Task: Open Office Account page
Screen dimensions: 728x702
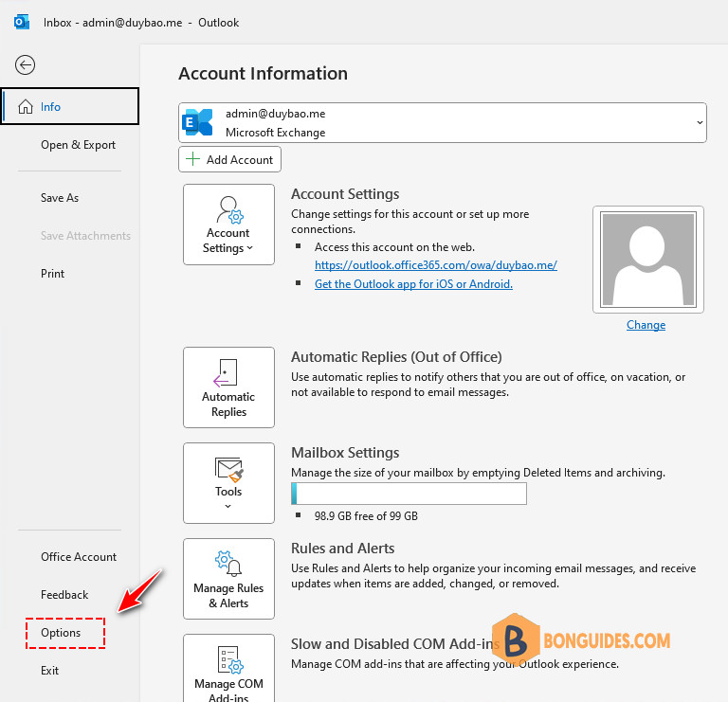Action: [x=79, y=557]
